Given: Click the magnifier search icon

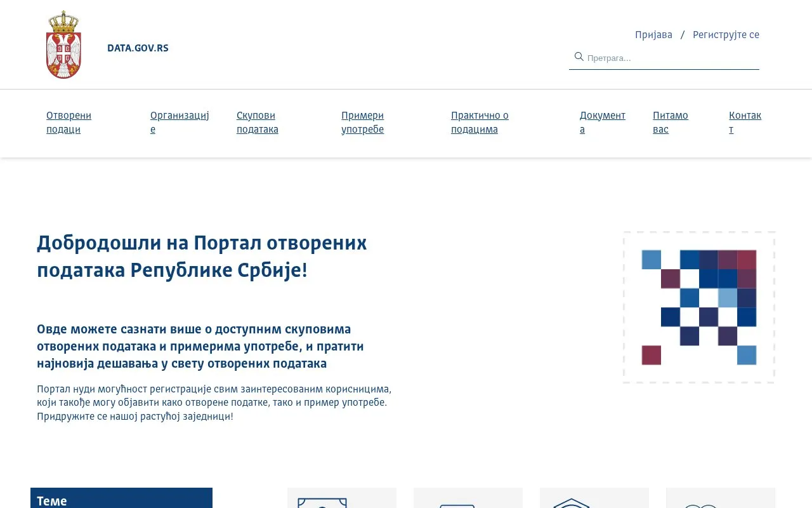Looking at the screenshot, I should (x=579, y=57).
